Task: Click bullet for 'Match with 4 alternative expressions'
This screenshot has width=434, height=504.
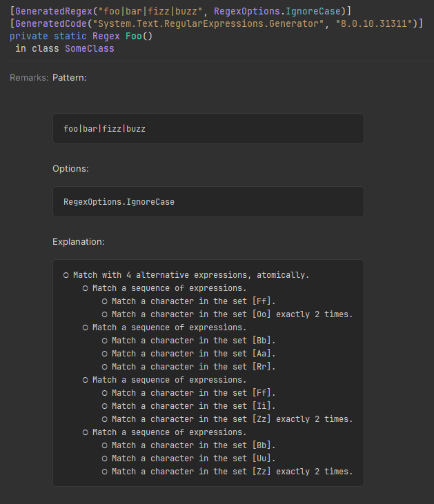Action: 66,275
